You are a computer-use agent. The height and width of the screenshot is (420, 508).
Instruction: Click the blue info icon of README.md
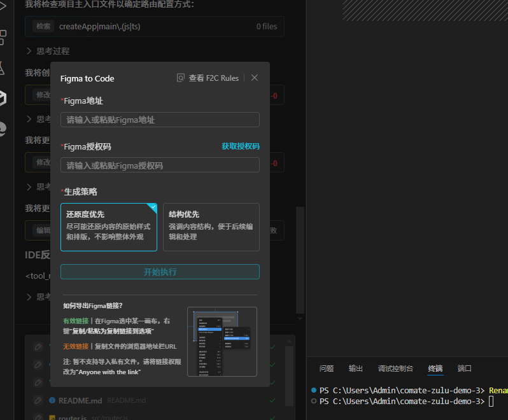click(x=52, y=400)
